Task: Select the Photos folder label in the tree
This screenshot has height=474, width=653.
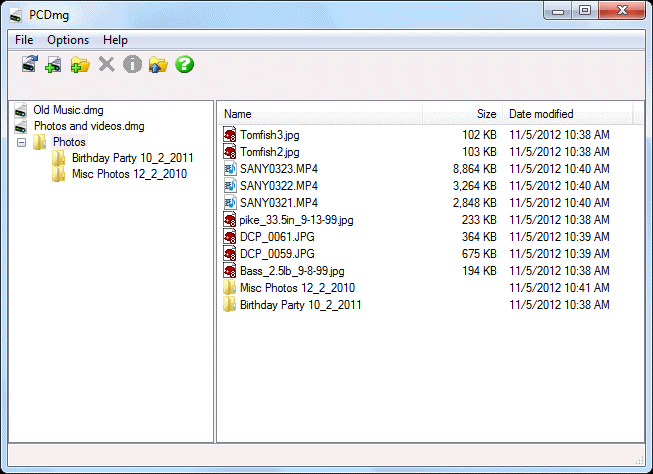Action: pos(69,142)
